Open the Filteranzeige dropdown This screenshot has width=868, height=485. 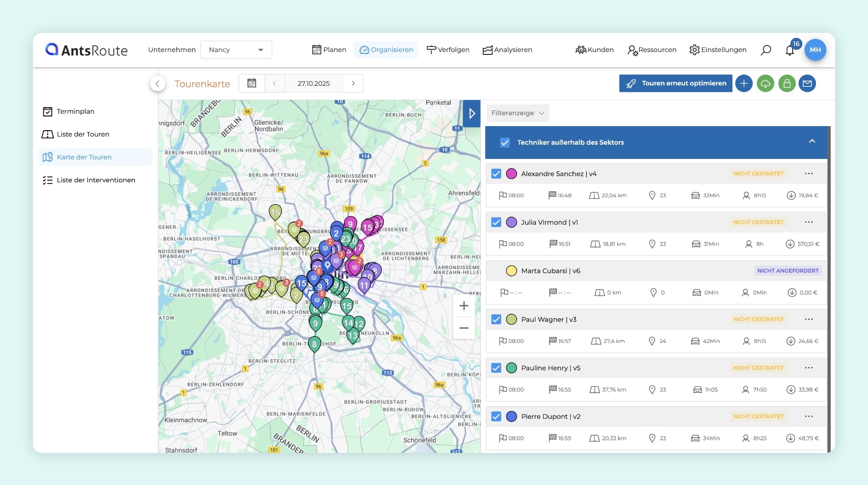coord(517,113)
